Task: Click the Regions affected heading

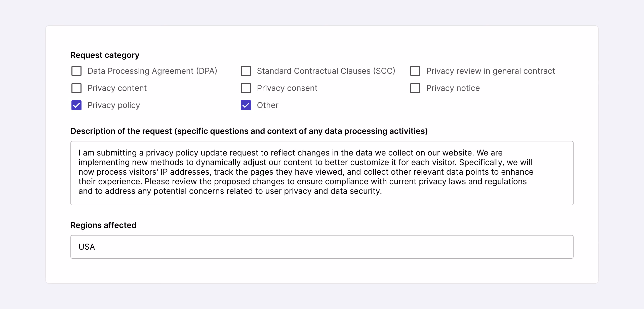Action: coord(103,225)
